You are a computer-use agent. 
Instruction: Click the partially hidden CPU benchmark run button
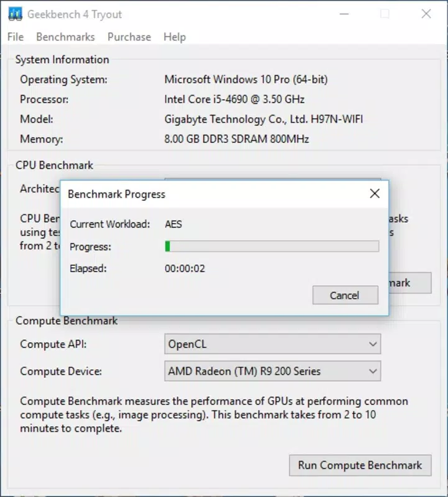point(410,283)
